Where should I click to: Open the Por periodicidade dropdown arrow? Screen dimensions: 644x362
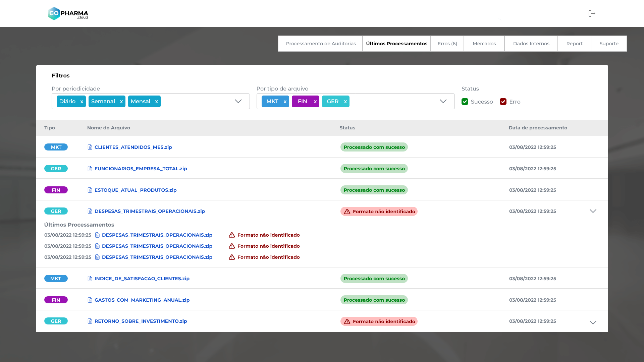click(x=238, y=101)
